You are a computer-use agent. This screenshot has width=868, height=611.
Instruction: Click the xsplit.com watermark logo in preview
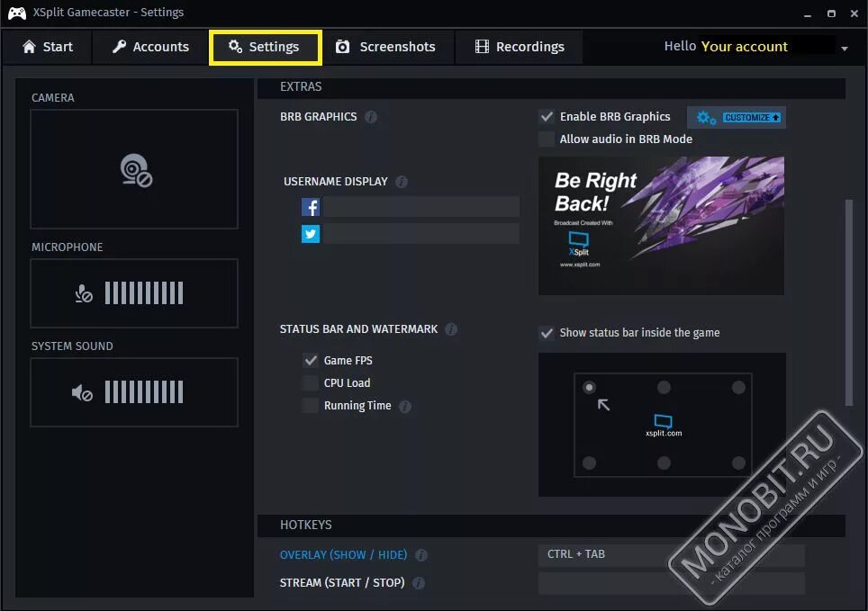[664, 426]
